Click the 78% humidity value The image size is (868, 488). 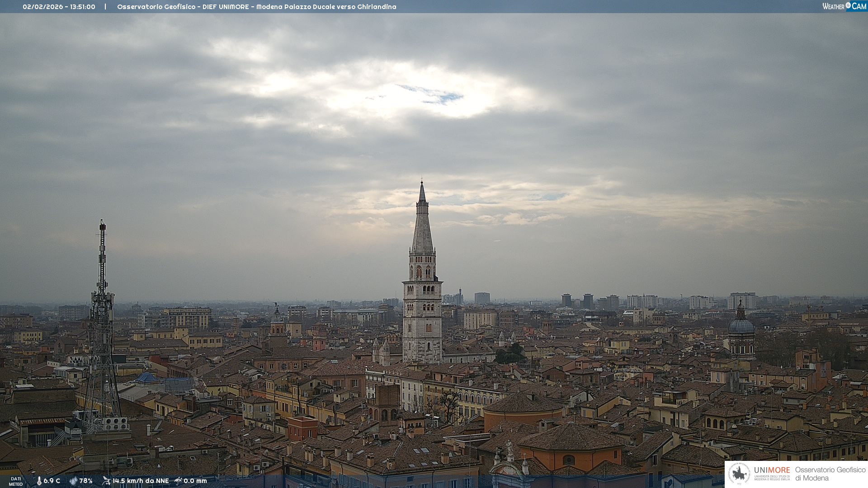pos(86,481)
